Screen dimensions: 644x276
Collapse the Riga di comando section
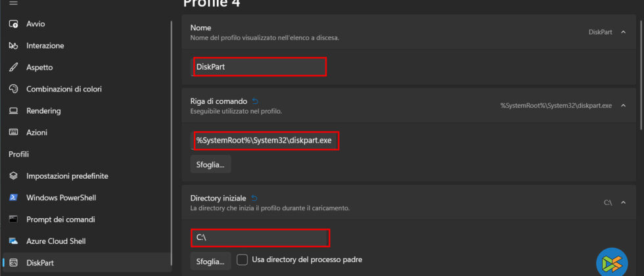[623, 106]
